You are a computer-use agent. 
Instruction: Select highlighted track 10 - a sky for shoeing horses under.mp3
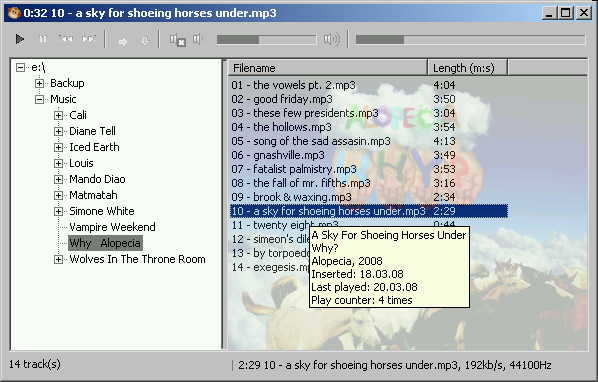[x=369, y=211]
